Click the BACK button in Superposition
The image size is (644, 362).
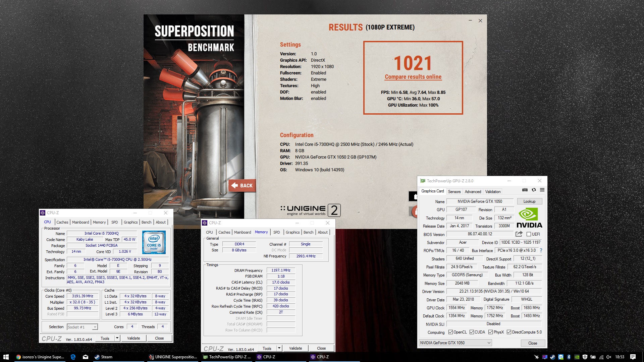[x=242, y=185]
